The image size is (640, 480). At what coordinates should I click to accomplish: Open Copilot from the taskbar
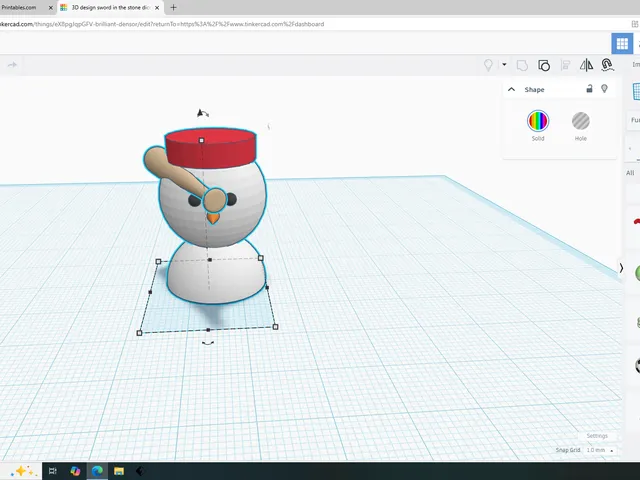tap(75, 471)
